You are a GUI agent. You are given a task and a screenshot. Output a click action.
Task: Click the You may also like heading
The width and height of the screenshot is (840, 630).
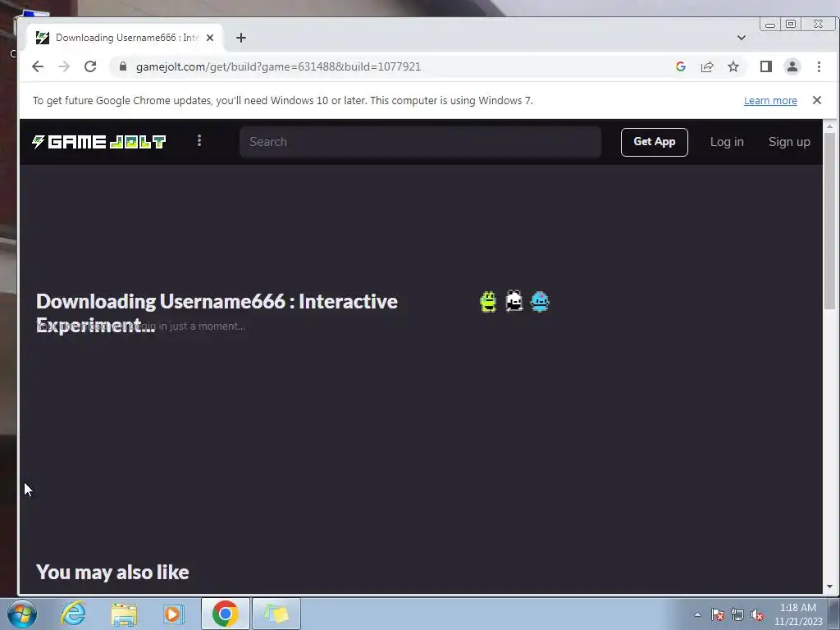click(x=112, y=572)
